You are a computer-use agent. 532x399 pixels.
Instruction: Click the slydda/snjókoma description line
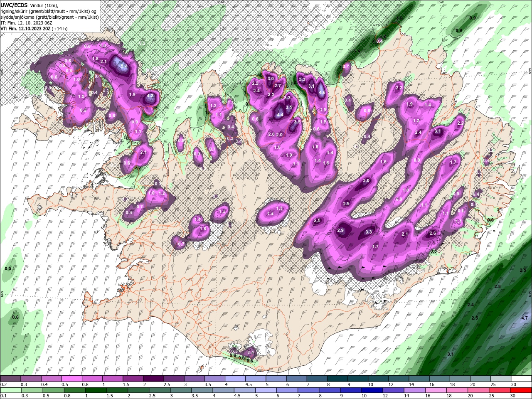pyautogui.click(x=49, y=17)
